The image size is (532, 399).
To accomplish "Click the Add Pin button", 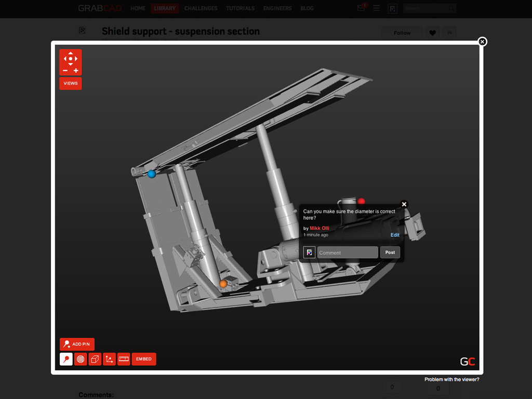I will coord(77,344).
